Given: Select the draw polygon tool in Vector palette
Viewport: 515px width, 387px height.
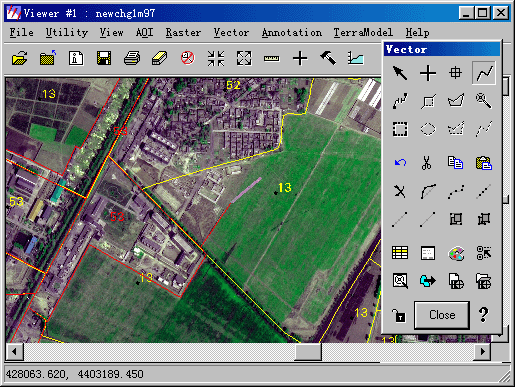Looking at the screenshot, I should point(456,101).
